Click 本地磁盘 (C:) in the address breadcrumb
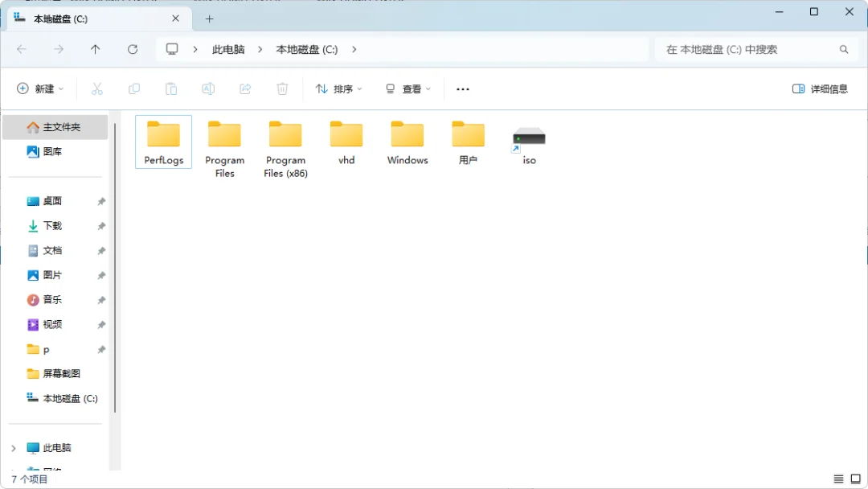This screenshot has height=489, width=868. [x=307, y=49]
